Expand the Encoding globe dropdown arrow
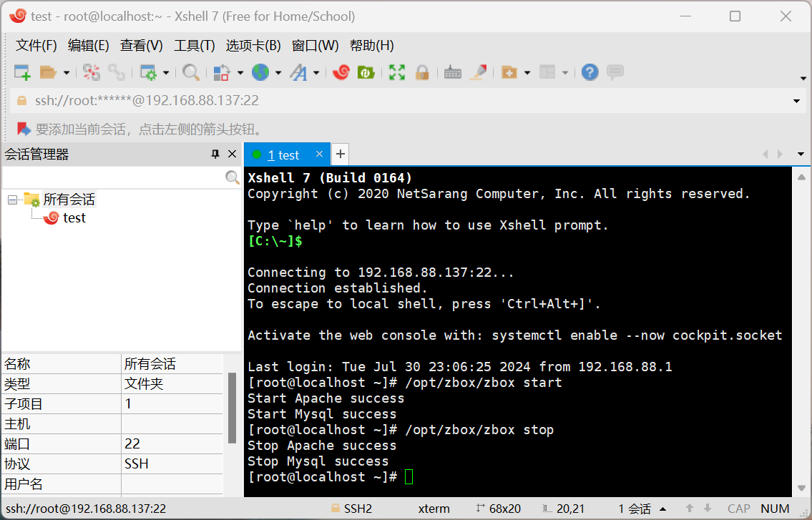This screenshot has height=520, width=812. point(278,73)
